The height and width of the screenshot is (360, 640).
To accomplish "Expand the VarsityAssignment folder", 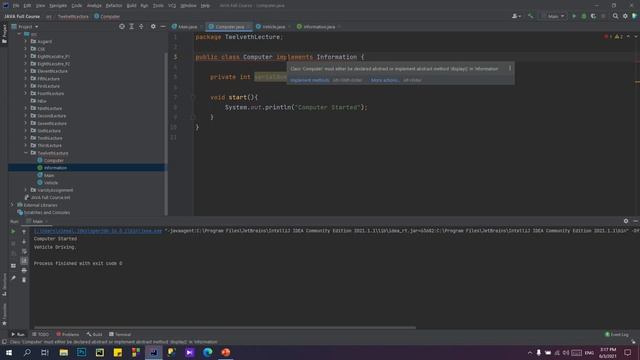I will [x=26, y=190].
